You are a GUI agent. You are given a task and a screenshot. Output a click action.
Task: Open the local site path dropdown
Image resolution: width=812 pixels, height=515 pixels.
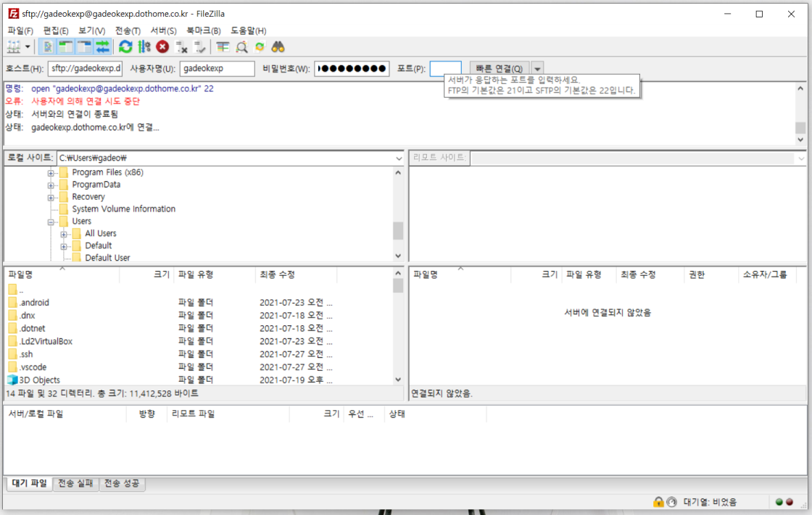tap(398, 159)
